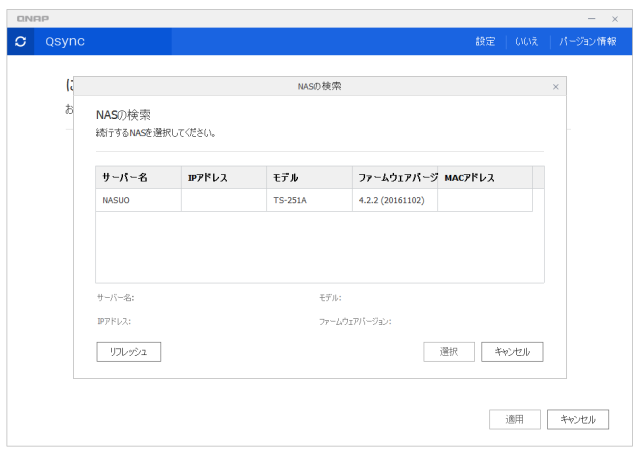Click 適用 in the main window
The image size is (642, 455).
(515, 419)
